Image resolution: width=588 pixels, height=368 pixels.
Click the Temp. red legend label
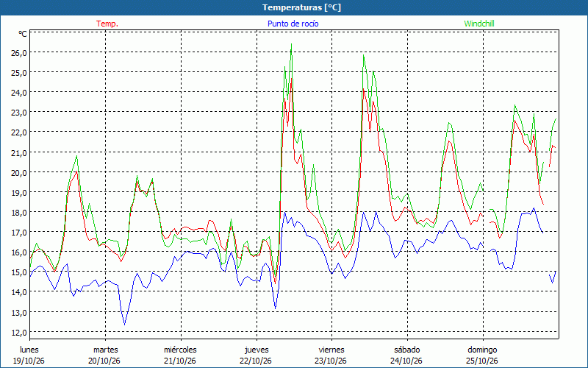point(107,24)
